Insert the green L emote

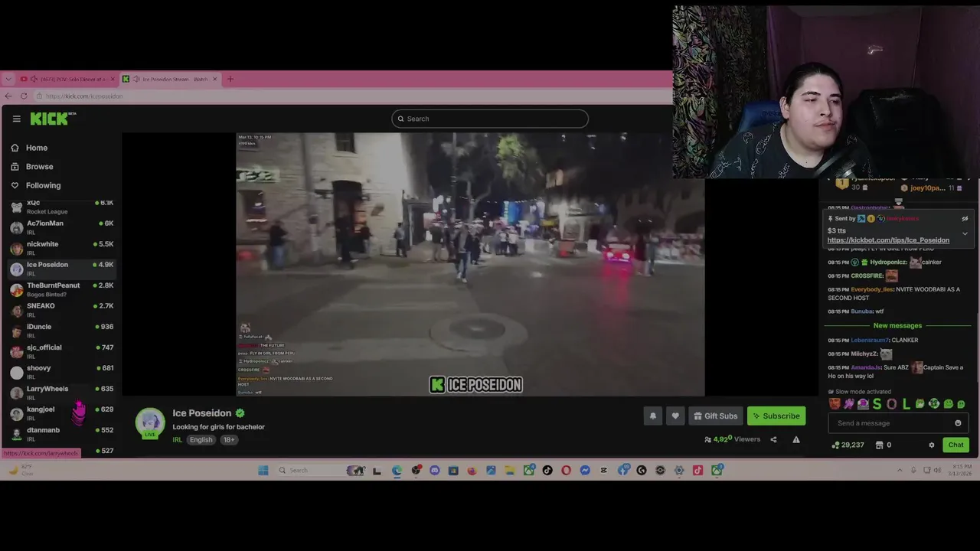906,404
